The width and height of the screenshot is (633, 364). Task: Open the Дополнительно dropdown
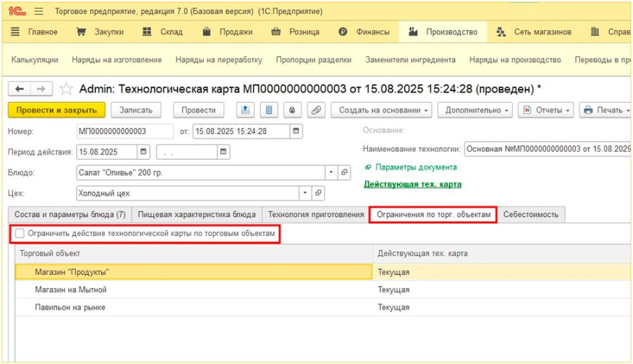pyautogui.click(x=475, y=110)
